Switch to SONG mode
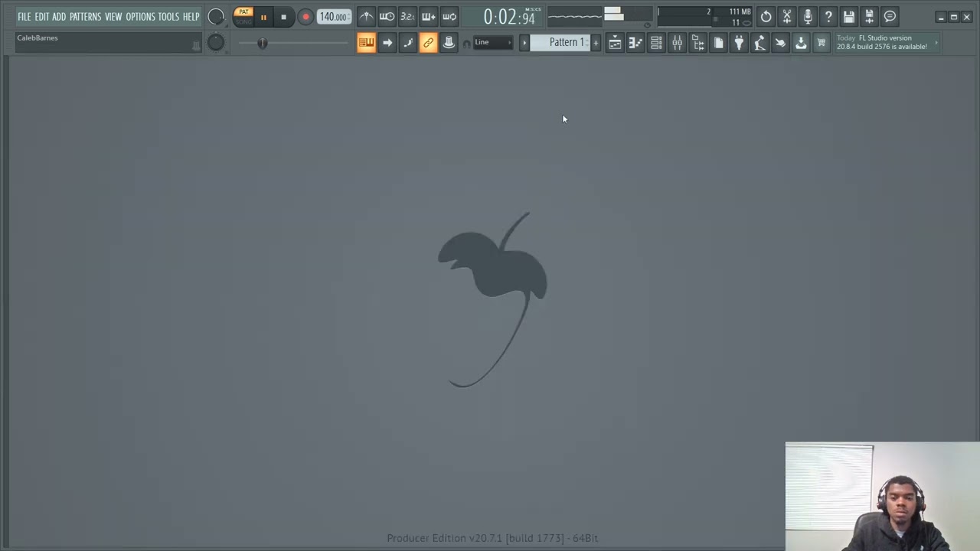Image resolution: width=980 pixels, height=551 pixels. pyautogui.click(x=243, y=21)
